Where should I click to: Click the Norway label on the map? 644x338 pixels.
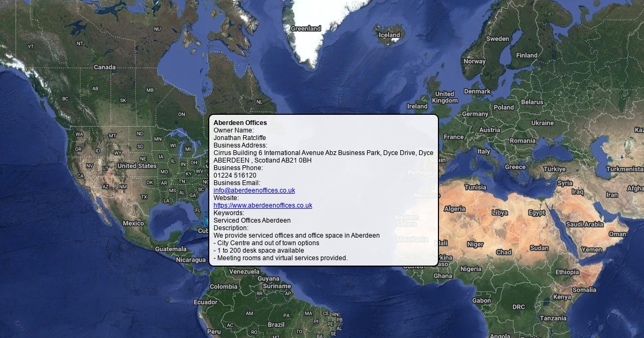(474, 61)
